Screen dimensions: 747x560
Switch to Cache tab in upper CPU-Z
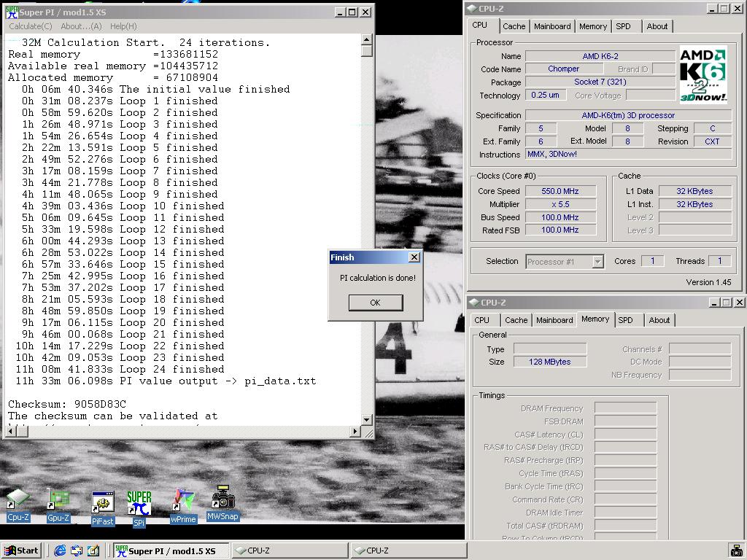(x=514, y=27)
